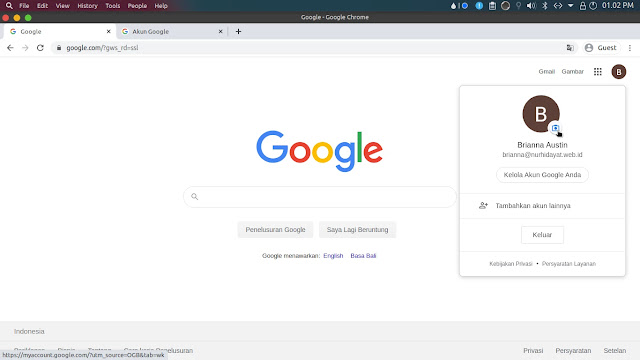Image resolution: width=640 pixels, height=360 pixels.
Task: Click the translate page icon in address bar
Action: [x=570, y=48]
